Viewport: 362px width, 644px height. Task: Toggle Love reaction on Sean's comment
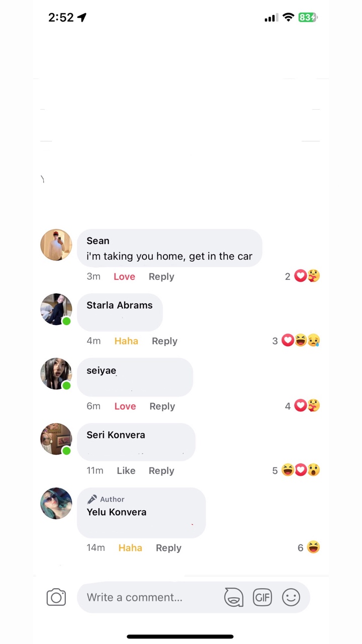pos(124,277)
